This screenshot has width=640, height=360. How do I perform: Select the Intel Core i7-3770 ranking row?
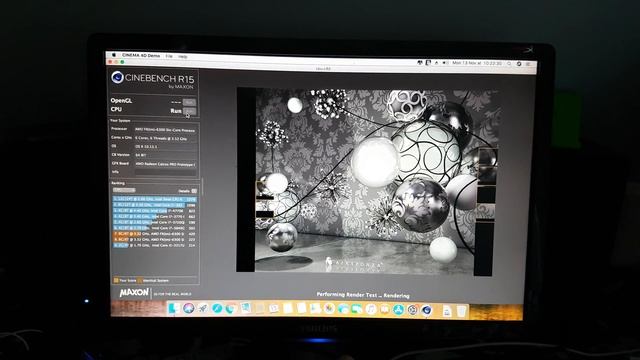[154, 216]
